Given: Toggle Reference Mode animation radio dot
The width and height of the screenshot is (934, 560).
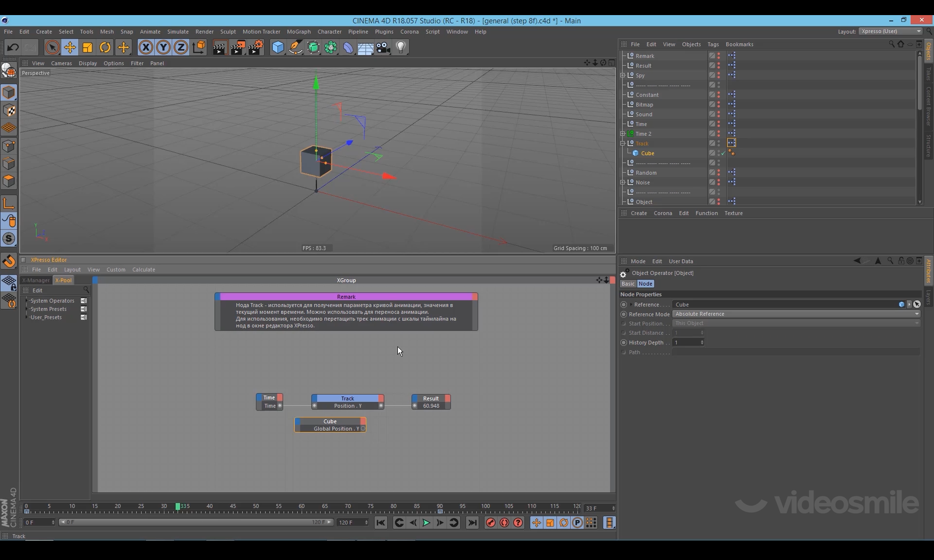Looking at the screenshot, I should pyautogui.click(x=624, y=314).
